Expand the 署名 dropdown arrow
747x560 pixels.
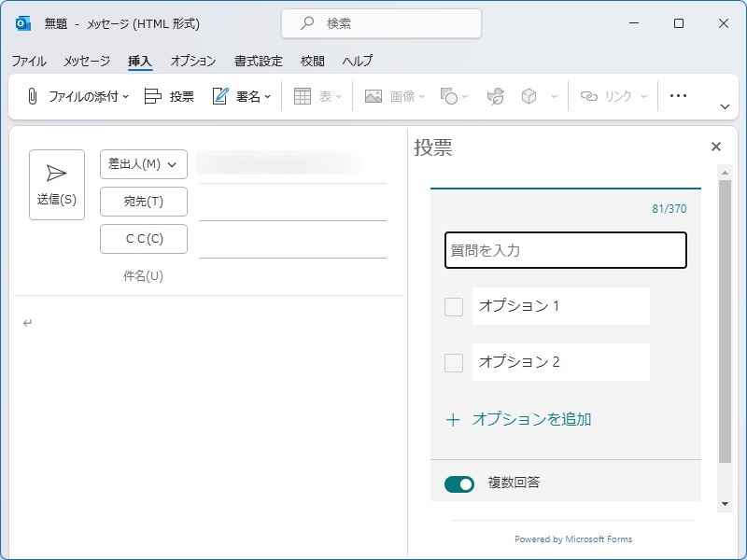[x=267, y=97]
